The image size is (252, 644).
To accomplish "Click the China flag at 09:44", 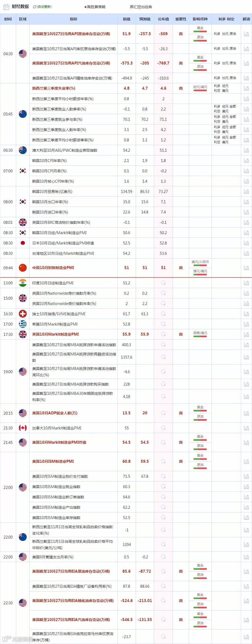I will coord(23,268).
